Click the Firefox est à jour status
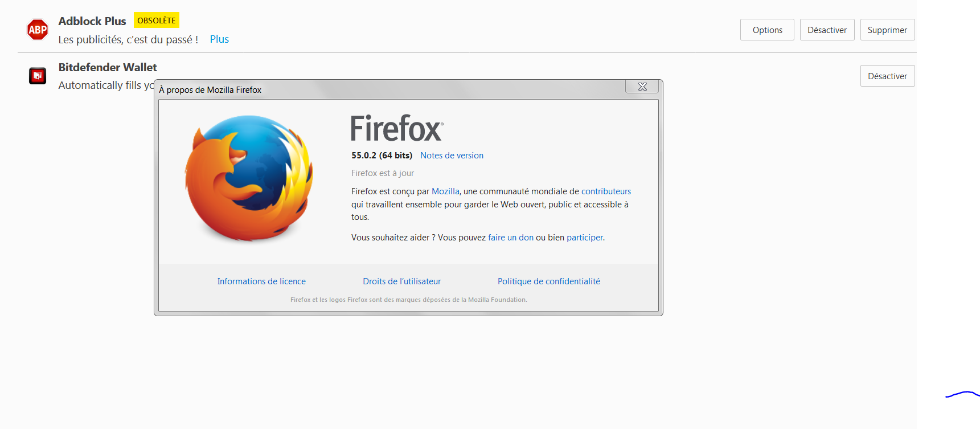Screen dimensions: 980x429 383,173
